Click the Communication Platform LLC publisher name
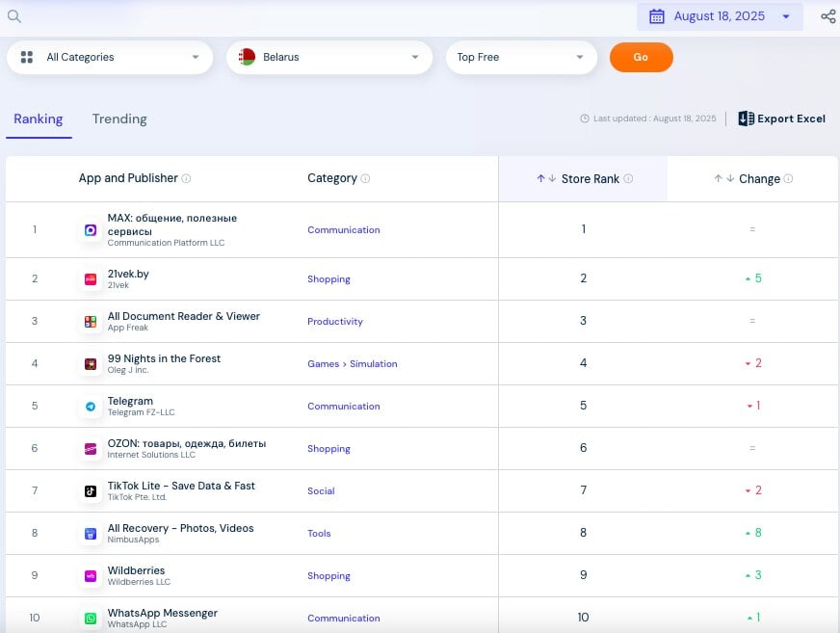The image size is (840, 633). pos(166,243)
